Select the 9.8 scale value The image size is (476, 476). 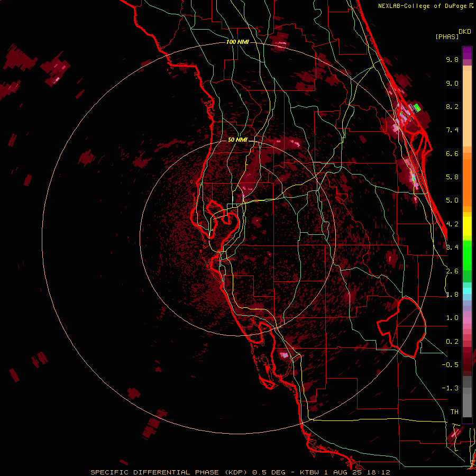coord(452,59)
